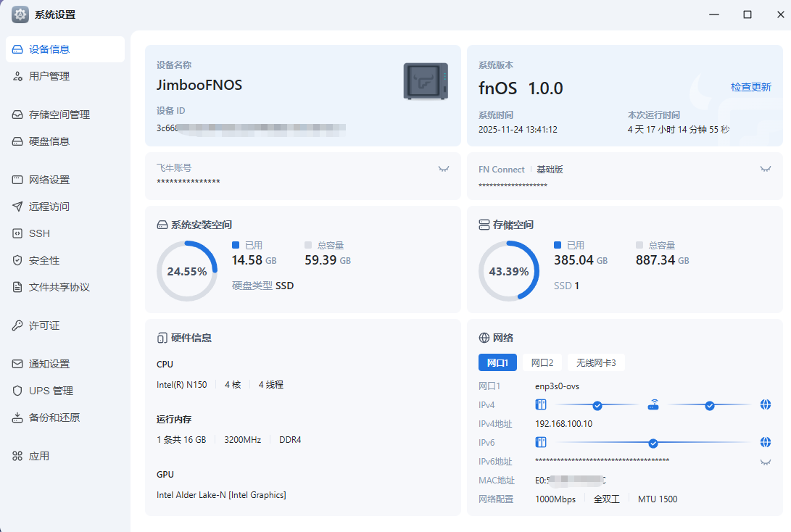
Task: Open 备份和还原 settings
Action: [x=54, y=417]
